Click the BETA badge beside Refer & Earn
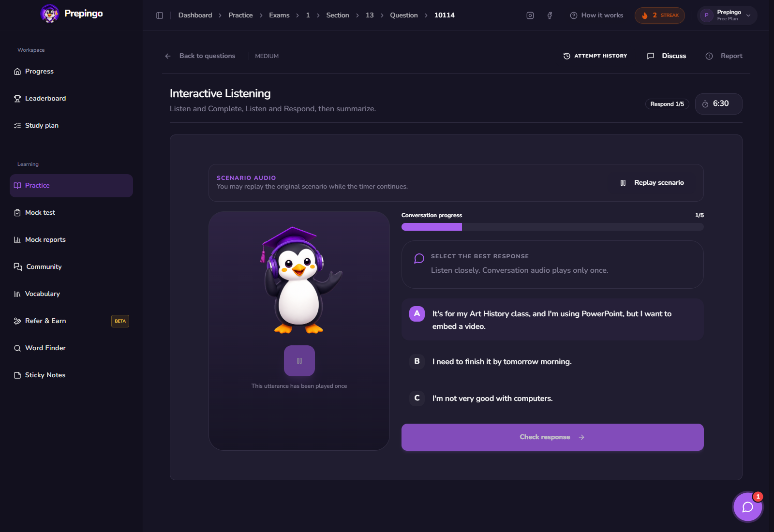Image resolution: width=774 pixels, height=532 pixels. (120, 321)
